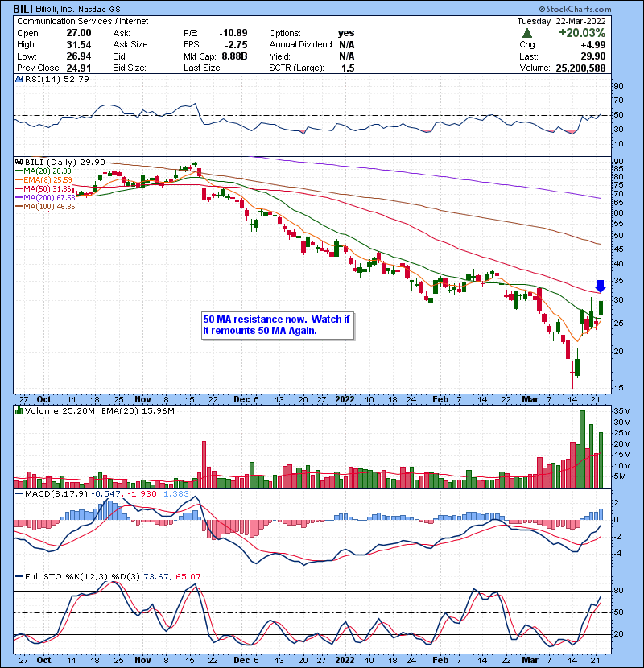The width and height of the screenshot is (644, 668).
Task: Click the 50 MA resistance annotation text box
Action: (x=276, y=326)
